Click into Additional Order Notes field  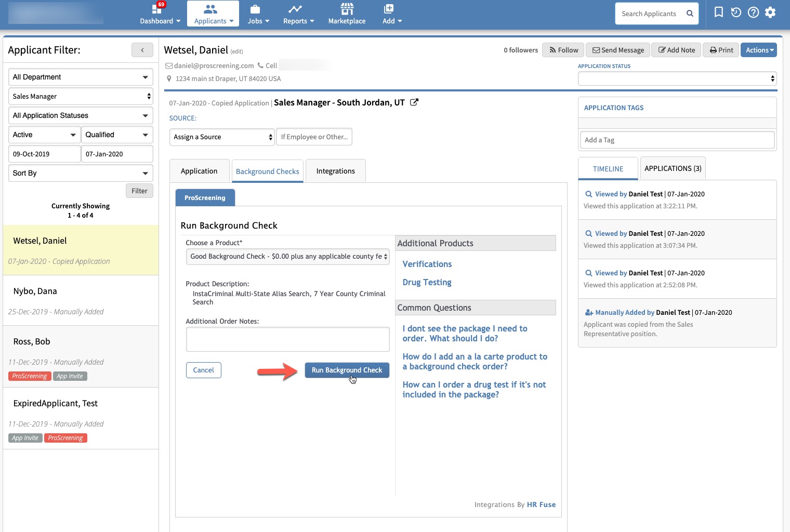click(x=287, y=339)
